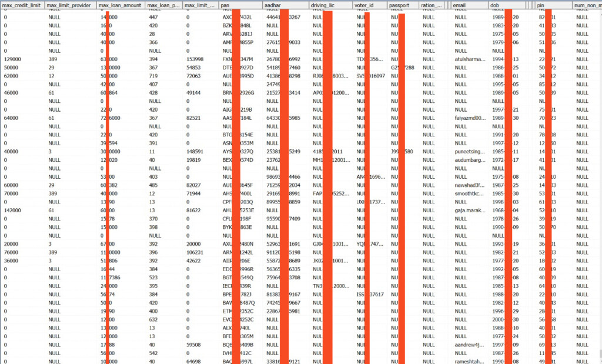Screen dimensions: 602x364
Task: Select the cell showing 394
Action: 153,59
